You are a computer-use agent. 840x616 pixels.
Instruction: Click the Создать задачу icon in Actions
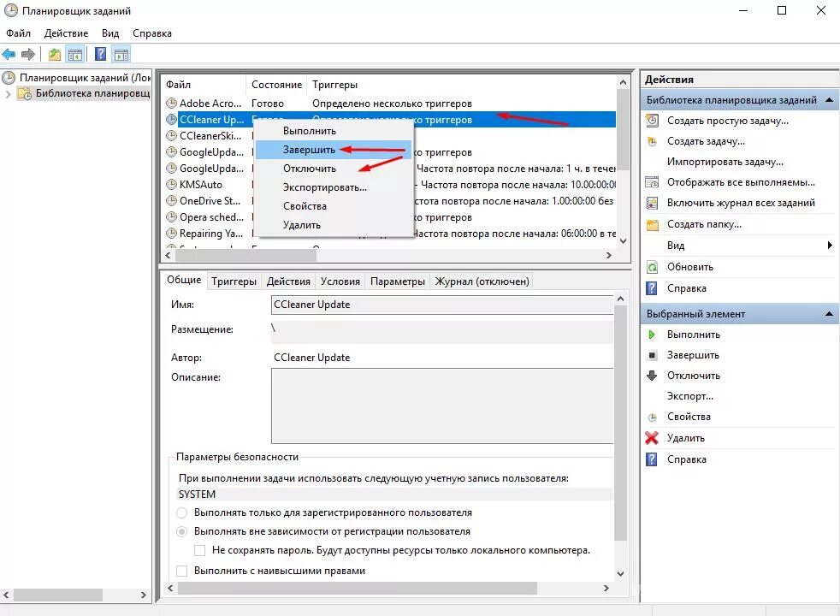652,141
